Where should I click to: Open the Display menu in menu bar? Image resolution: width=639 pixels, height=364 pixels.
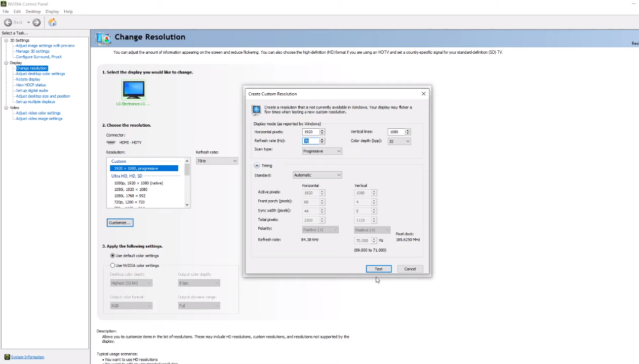click(x=52, y=11)
